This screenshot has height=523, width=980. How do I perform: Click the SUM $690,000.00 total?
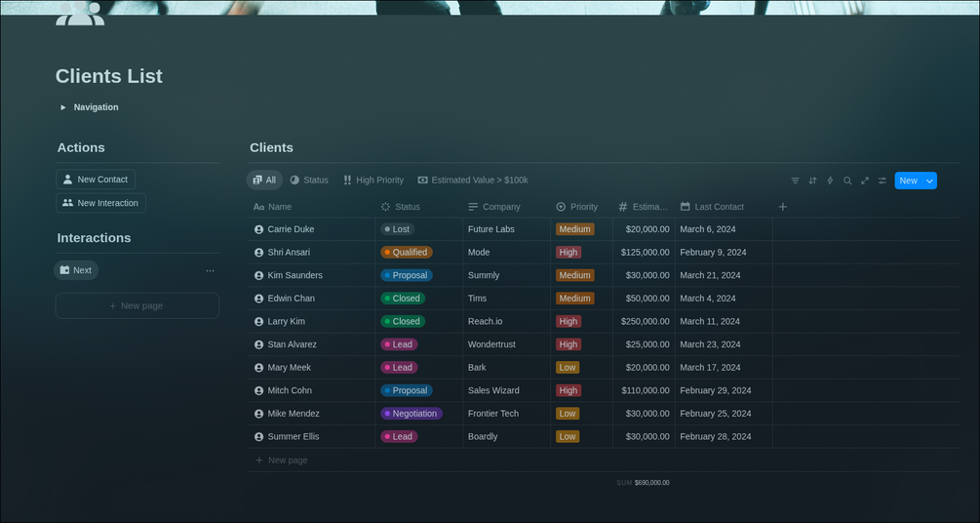tap(643, 483)
